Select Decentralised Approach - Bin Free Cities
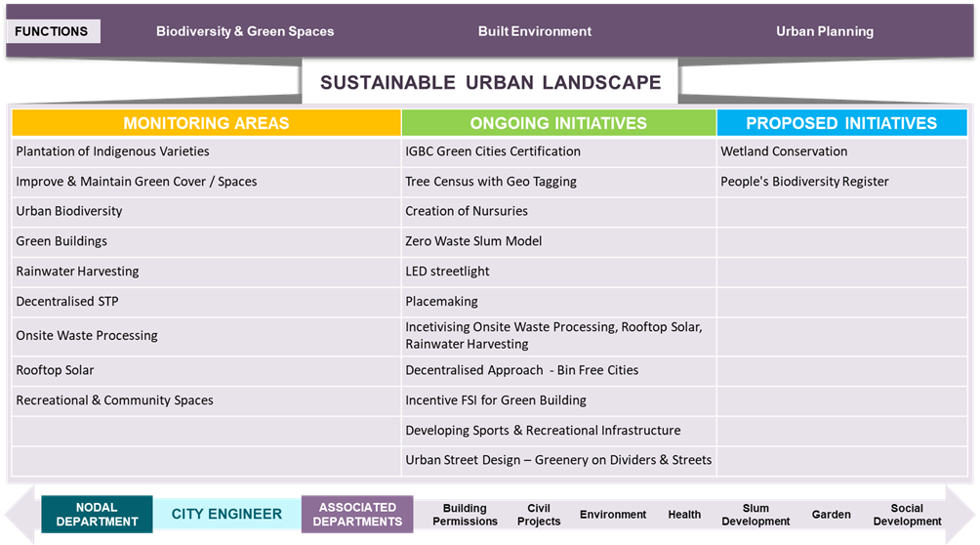 tap(558, 370)
